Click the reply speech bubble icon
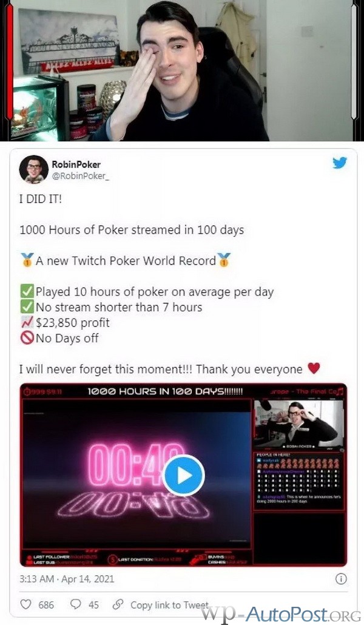The image size is (364, 625). [76, 604]
